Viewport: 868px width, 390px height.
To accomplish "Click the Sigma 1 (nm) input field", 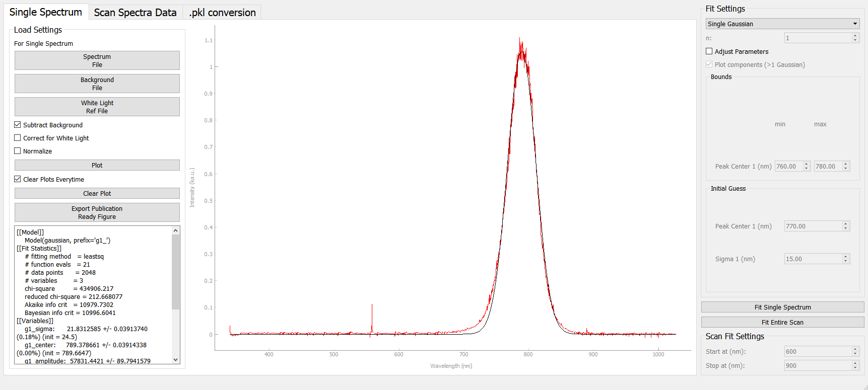I will click(813, 259).
